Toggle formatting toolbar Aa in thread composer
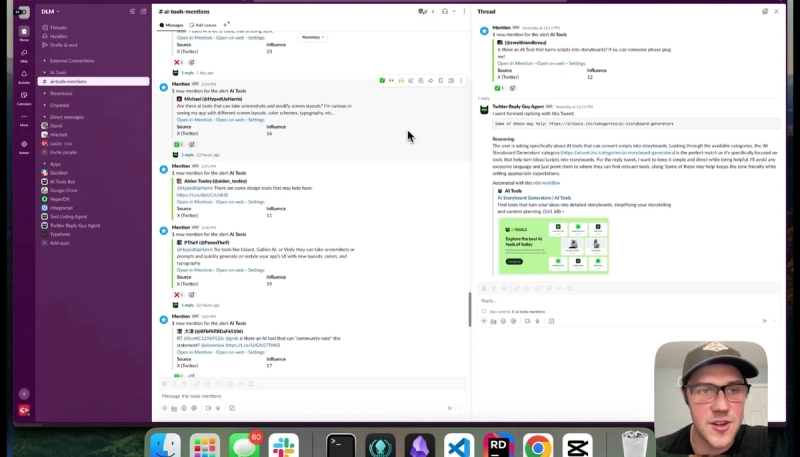The height and width of the screenshot is (457, 800). pos(493,321)
